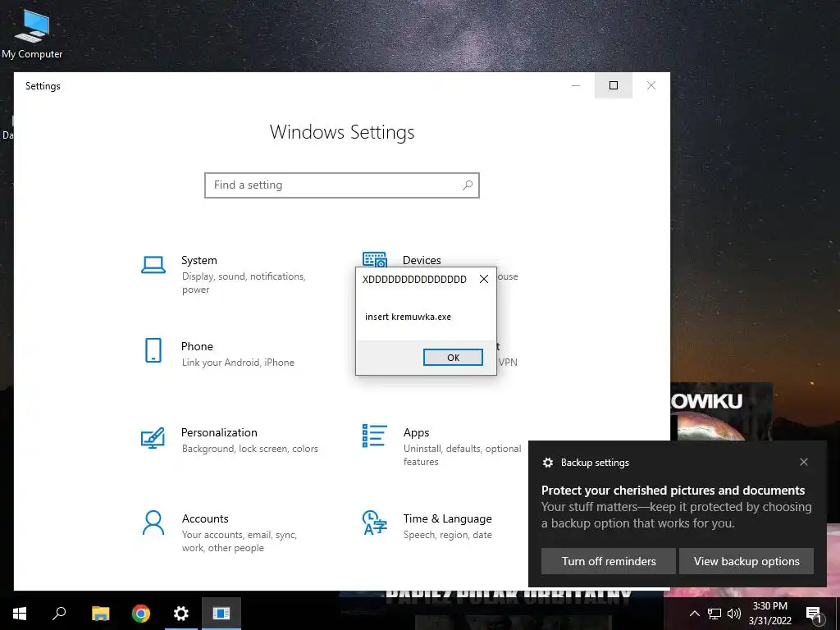This screenshot has width=840, height=630.
Task: Open the Phone category title
Action: [197, 346]
